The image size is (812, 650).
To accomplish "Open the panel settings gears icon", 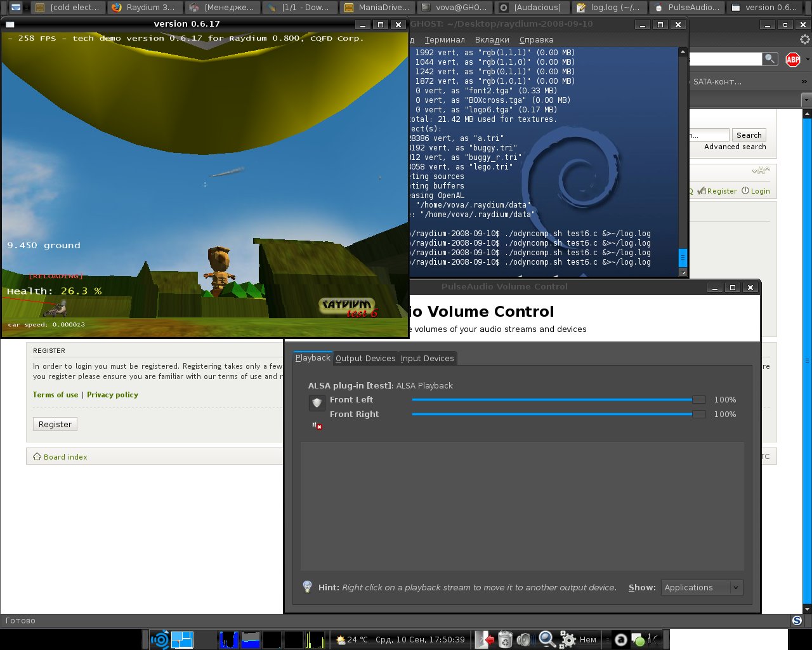I will (x=567, y=640).
